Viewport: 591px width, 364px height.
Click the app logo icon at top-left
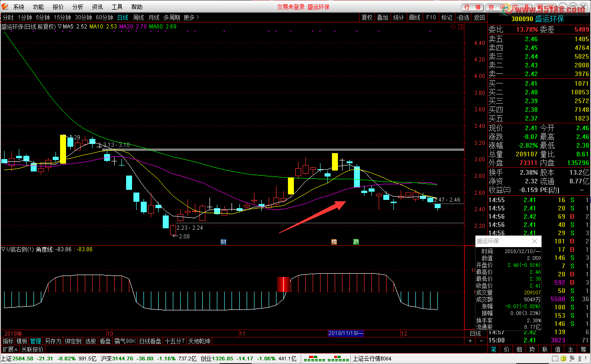tap(5, 7)
